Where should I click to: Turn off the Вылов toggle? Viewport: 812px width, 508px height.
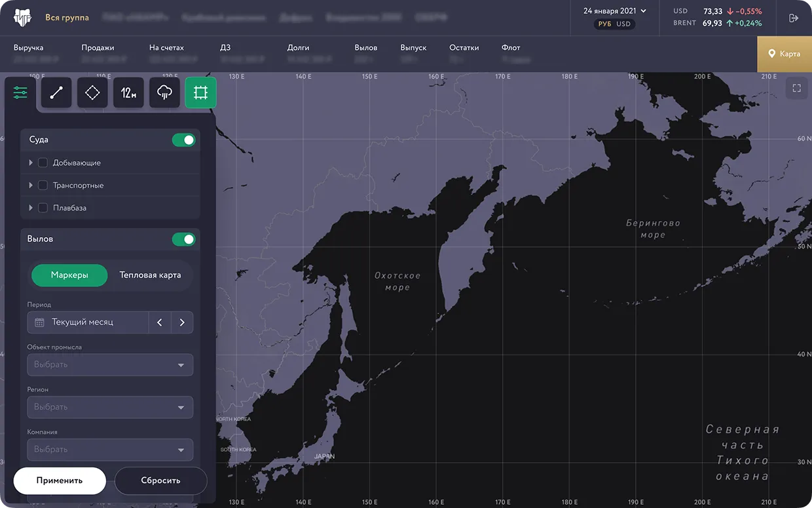[x=183, y=239]
